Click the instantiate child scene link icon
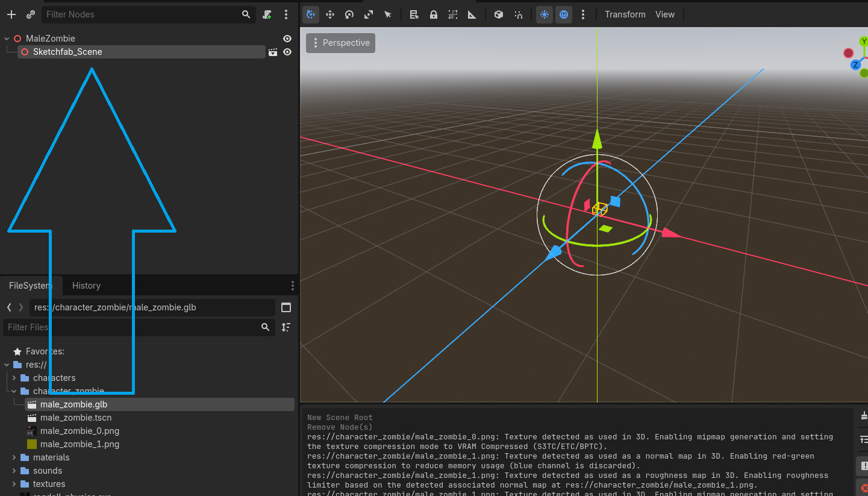Screen dimensions: 868x496 pyautogui.click(x=31, y=14)
